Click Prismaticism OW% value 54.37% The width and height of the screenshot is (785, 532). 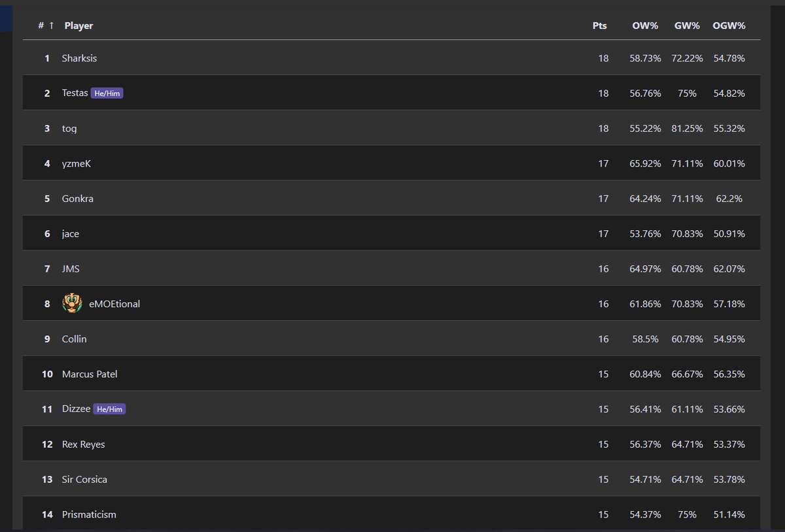pyautogui.click(x=645, y=514)
